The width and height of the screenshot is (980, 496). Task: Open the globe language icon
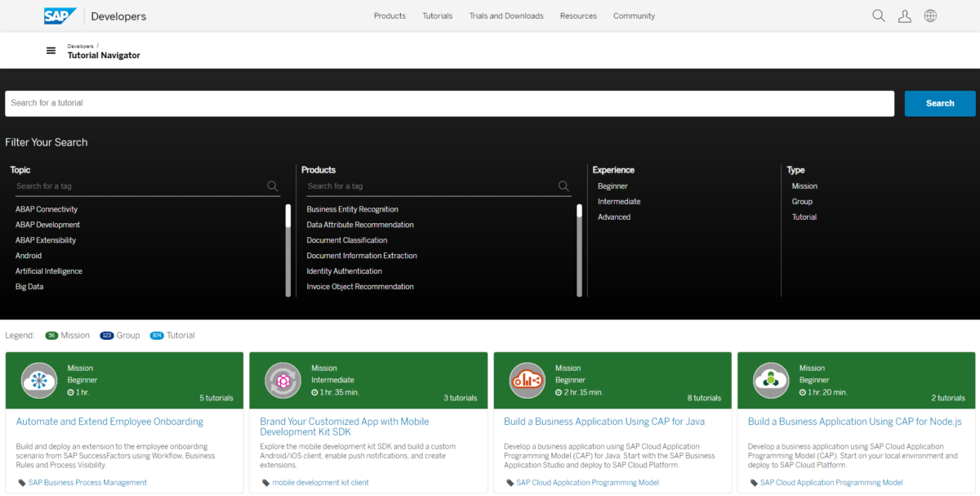[930, 16]
